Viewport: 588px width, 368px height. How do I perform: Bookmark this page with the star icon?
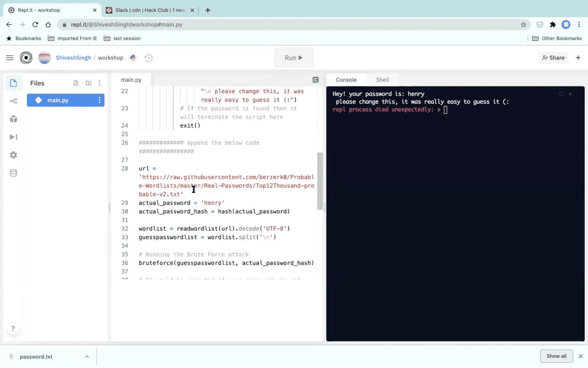click(523, 24)
